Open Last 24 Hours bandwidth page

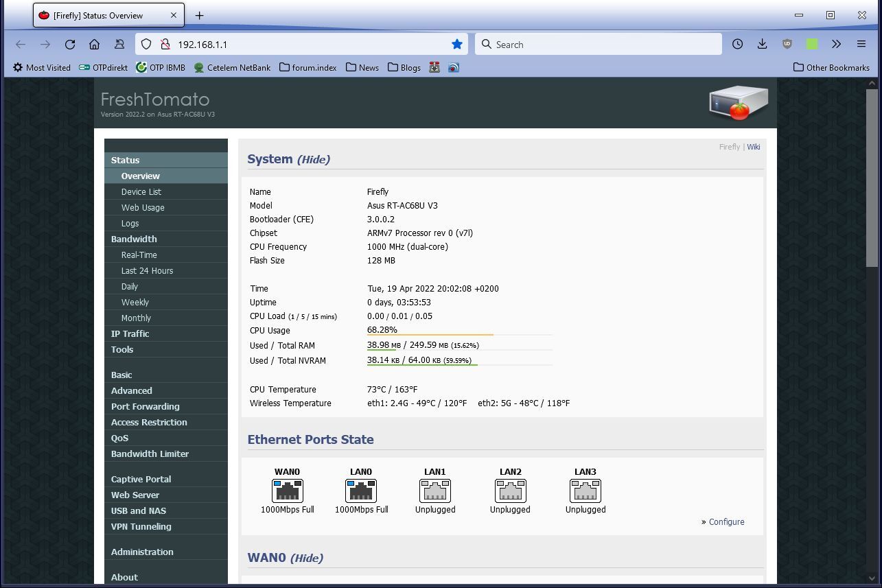coord(166,270)
